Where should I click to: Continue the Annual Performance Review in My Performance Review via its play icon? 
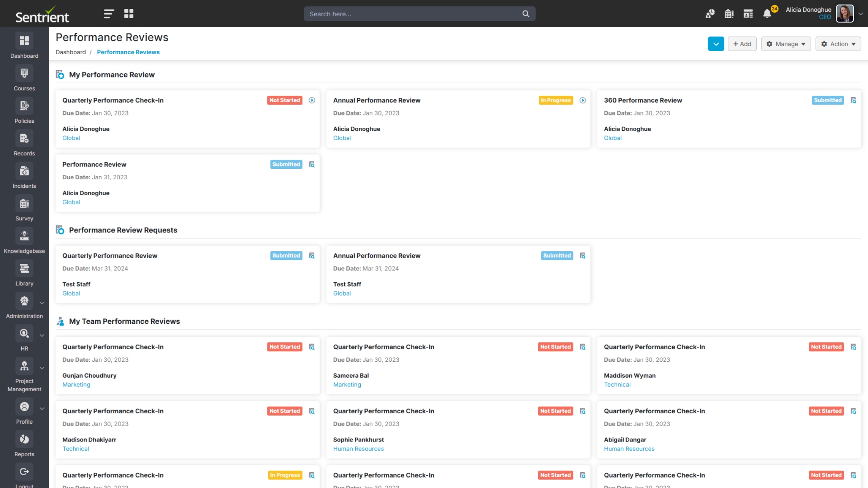pyautogui.click(x=582, y=100)
